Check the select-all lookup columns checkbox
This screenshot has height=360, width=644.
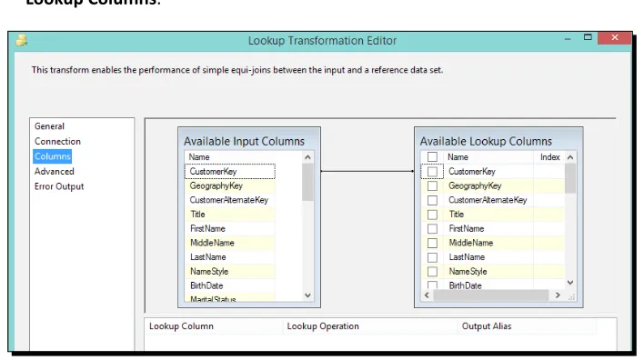432,156
